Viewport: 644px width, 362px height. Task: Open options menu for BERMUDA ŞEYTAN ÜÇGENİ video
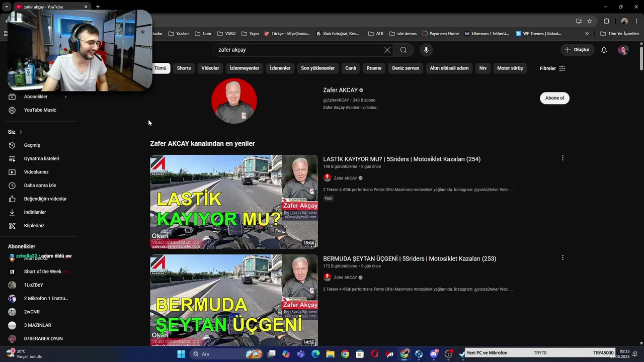coord(562,257)
